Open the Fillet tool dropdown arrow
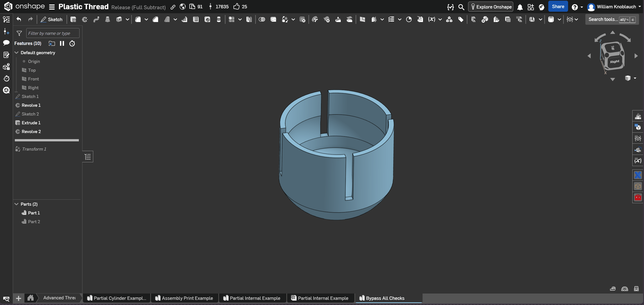 pos(146,19)
